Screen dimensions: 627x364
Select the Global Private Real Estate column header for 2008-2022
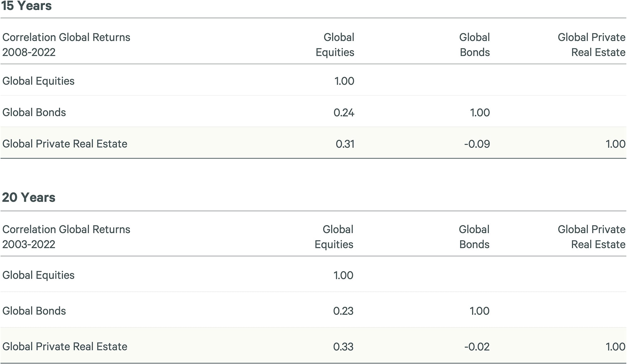[592, 45]
